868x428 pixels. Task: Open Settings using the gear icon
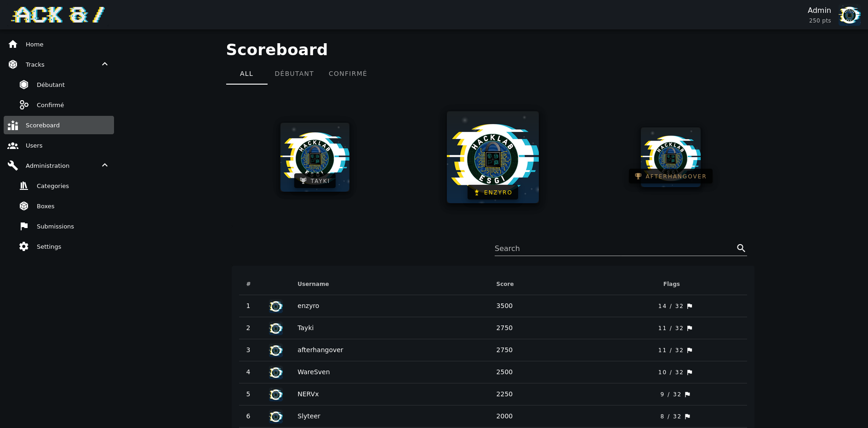[x=24, y=246]
